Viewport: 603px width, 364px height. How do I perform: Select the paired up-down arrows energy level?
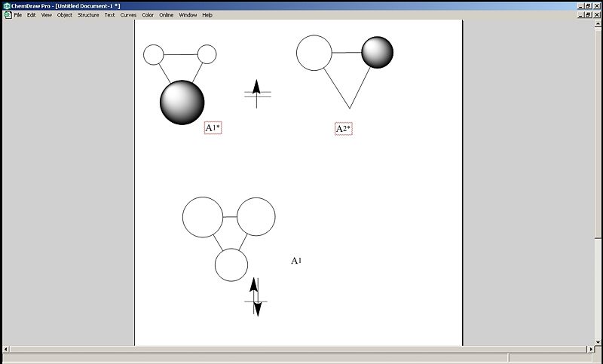pos(256,297)
